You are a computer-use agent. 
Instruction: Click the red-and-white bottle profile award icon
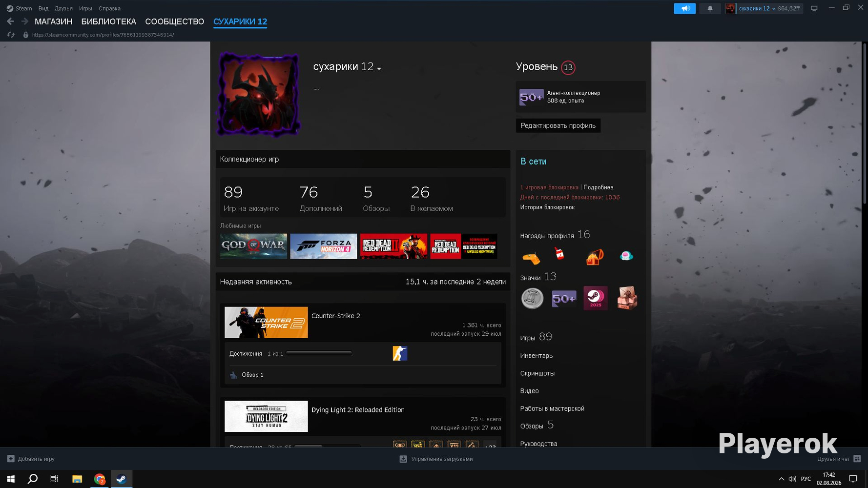coord(559,254)
